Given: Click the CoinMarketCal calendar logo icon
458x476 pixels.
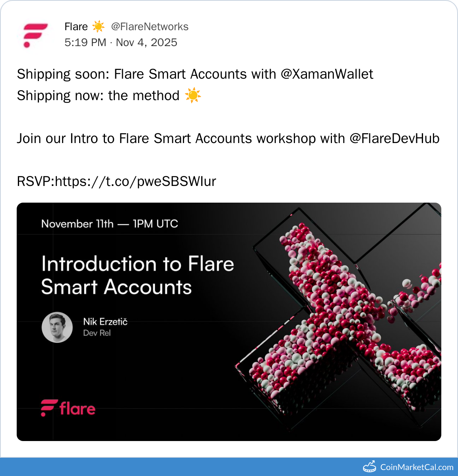Looking at the screenshot, I should 369,466.
